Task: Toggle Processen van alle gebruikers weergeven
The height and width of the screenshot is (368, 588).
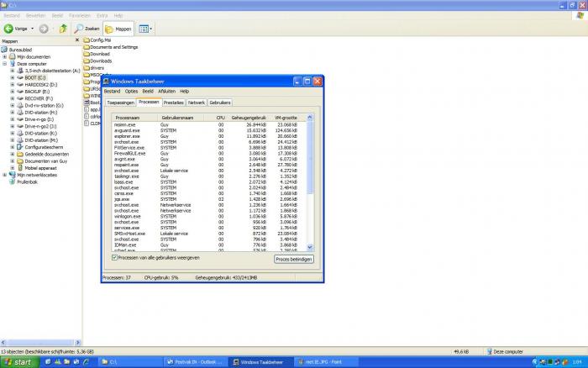Action: click(x=114, y=258)
